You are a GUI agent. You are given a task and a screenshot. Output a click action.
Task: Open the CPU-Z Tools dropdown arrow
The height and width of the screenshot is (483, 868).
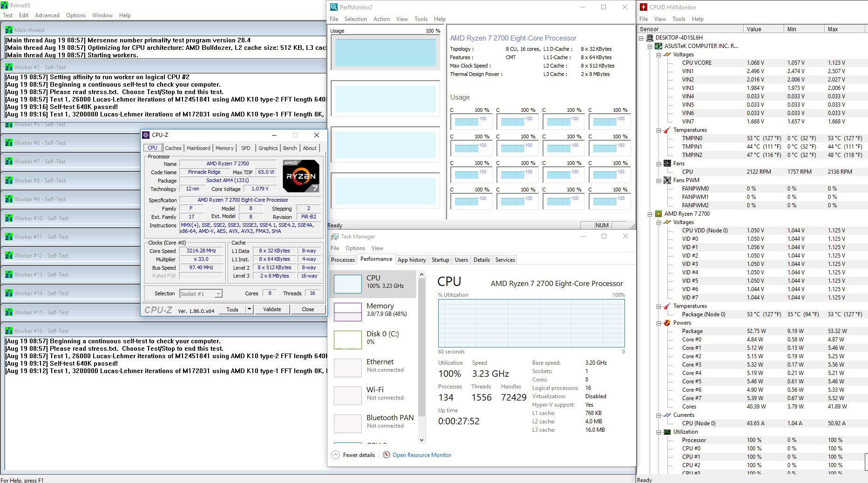(x=249, y=309)
